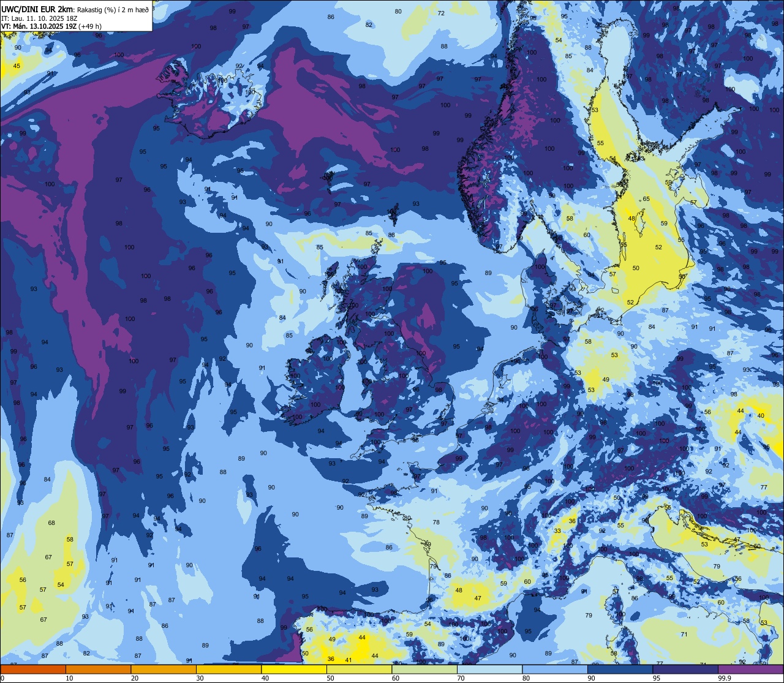Select the 20–30 legend color swatch
Image resolution: width=784 pixels, height=683 pixels.
[164, 669]
